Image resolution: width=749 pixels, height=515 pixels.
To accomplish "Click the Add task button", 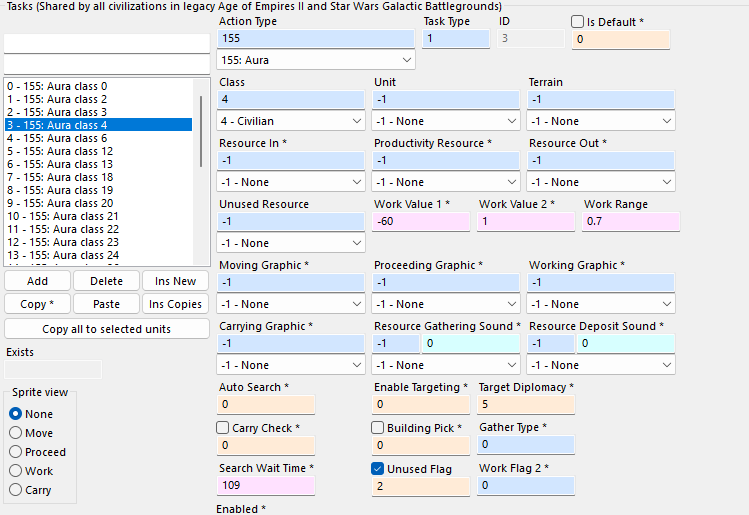I will pyautogui.click(x=37, y=281).
